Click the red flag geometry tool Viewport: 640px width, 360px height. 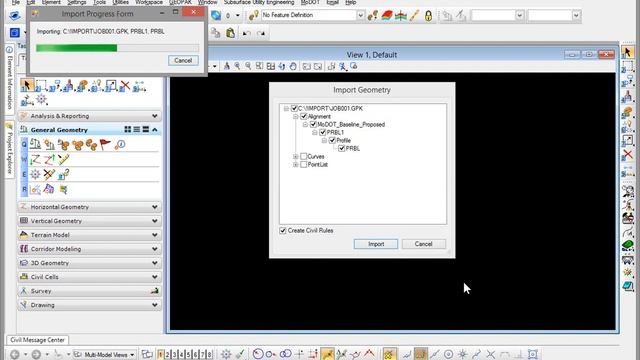105,144
